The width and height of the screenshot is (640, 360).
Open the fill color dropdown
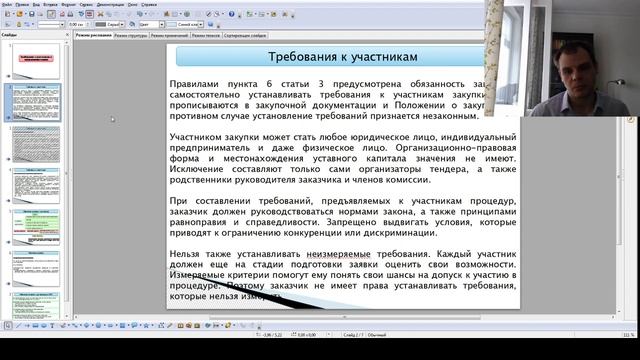(201, 24)
